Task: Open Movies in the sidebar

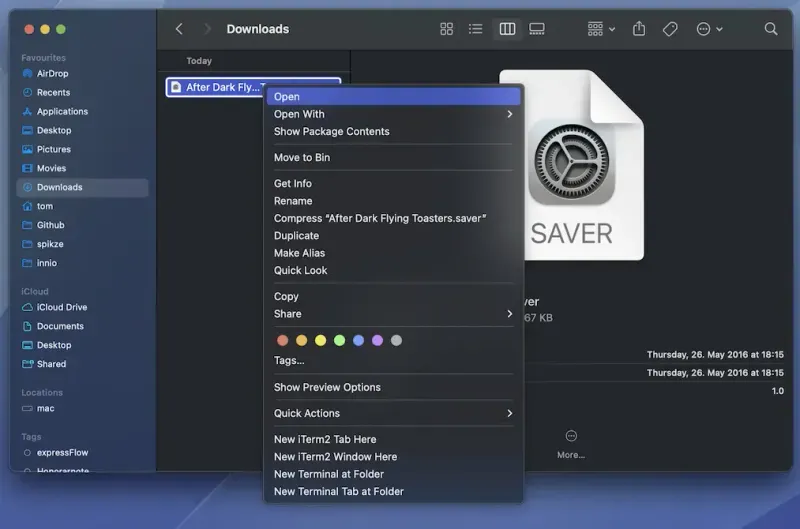Action: point(83,168)
